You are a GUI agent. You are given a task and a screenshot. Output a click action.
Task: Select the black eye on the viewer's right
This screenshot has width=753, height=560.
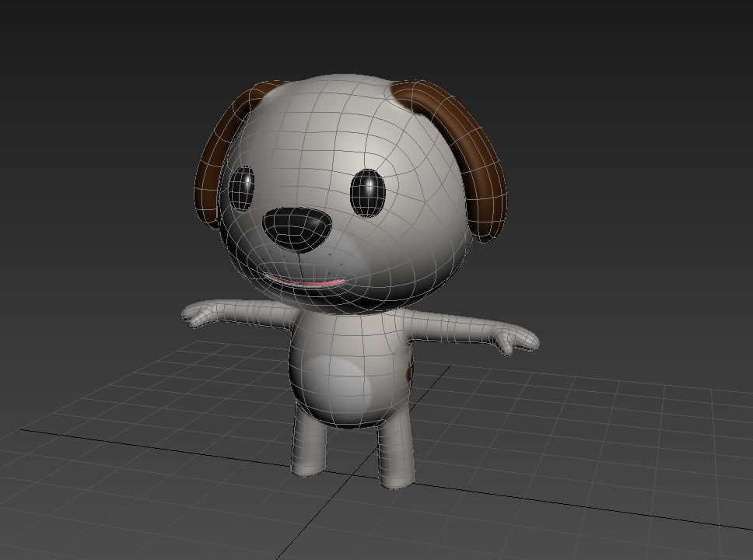[x=368, y=193]
